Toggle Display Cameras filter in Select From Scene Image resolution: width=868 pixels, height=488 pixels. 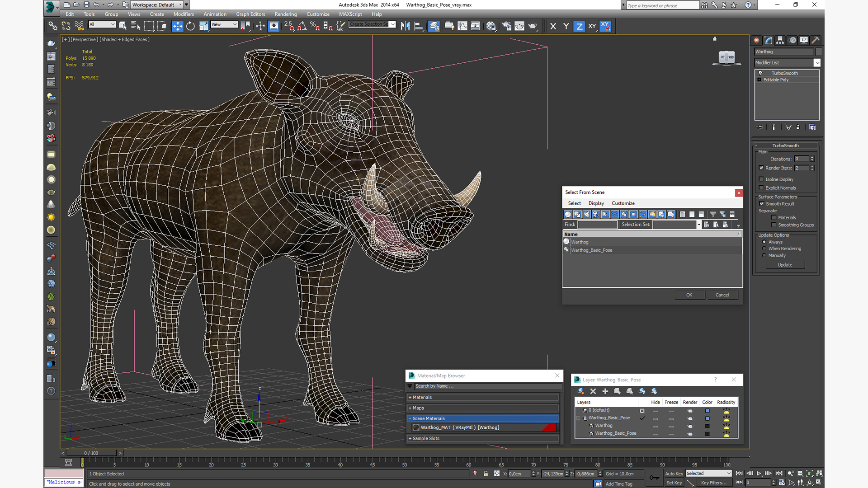(596, 215)
